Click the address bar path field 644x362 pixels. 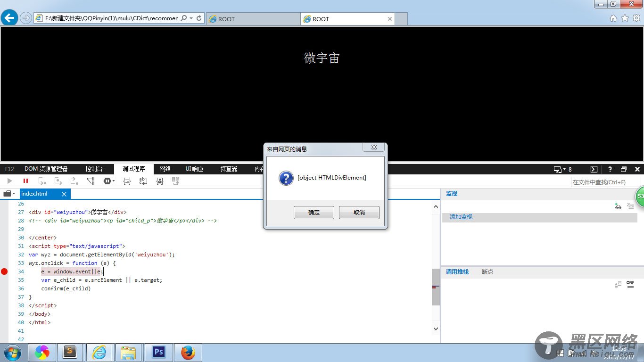click(x=112, y=18)
